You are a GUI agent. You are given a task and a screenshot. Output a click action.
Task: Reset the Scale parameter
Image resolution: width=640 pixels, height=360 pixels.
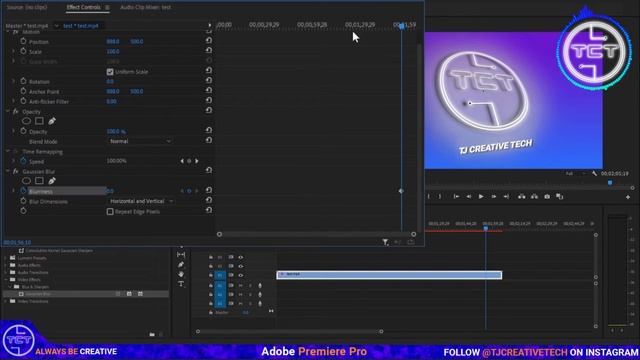209,50
